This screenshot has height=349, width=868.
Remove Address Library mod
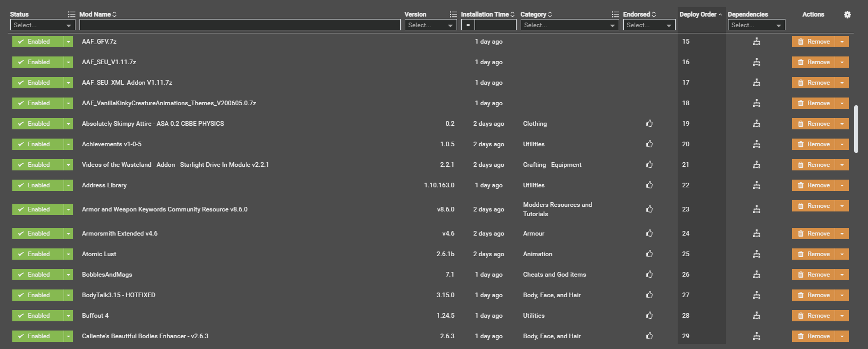814,185
